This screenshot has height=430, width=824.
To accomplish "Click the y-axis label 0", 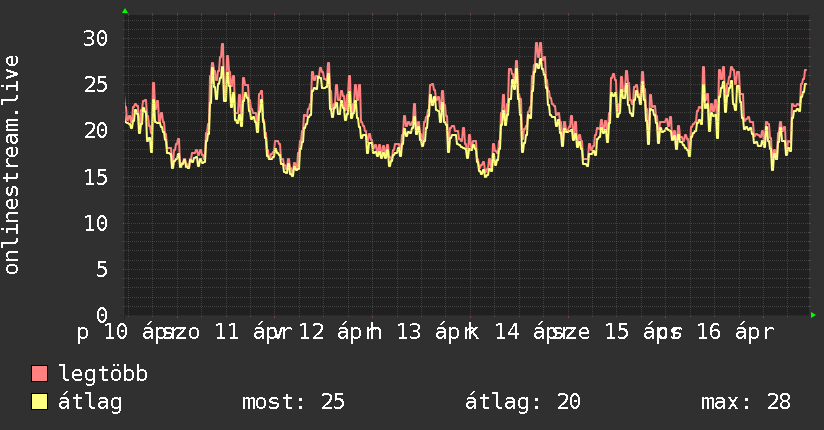I will point(102,315).
